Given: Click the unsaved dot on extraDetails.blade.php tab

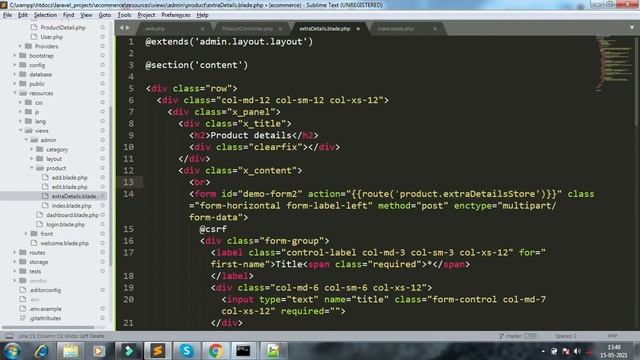Looking at the screenshot, I should (358, 29).
